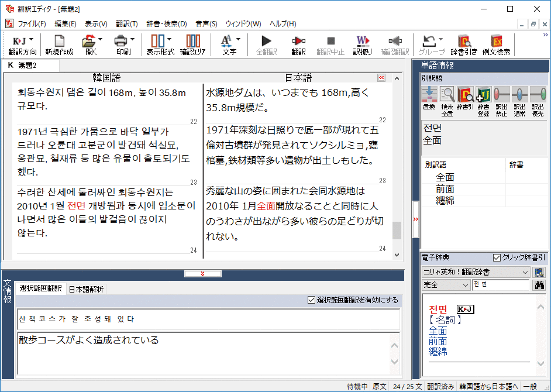This screenshot has height=392, width=551.
Task: Start translation with the 翻訳 button
Action: (298, 44)
